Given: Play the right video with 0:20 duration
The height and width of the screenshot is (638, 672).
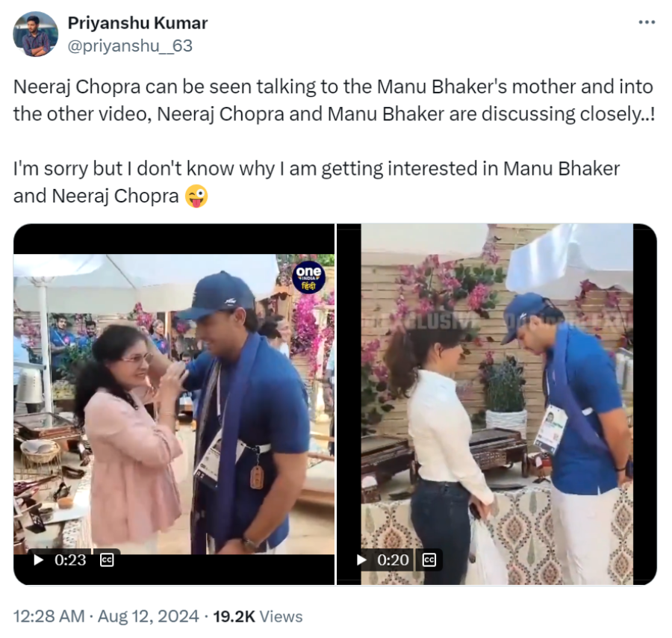Looking at the screenshot, I should [360, 560].
